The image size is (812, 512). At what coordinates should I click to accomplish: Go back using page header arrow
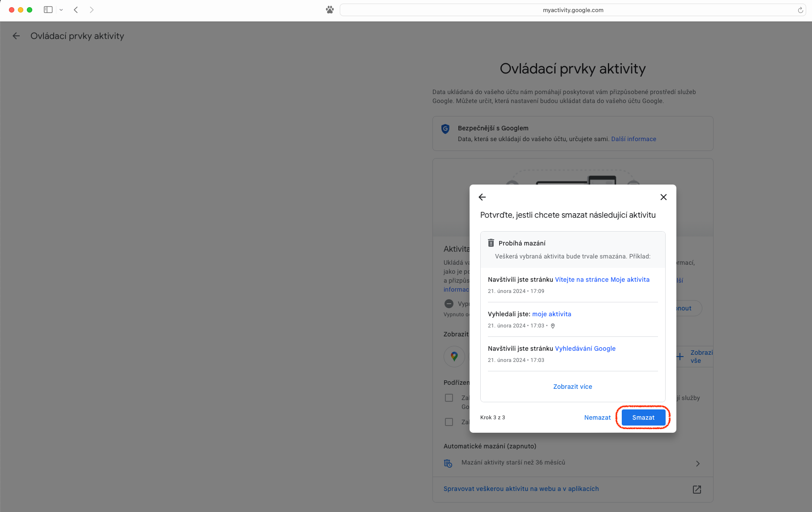16,36
